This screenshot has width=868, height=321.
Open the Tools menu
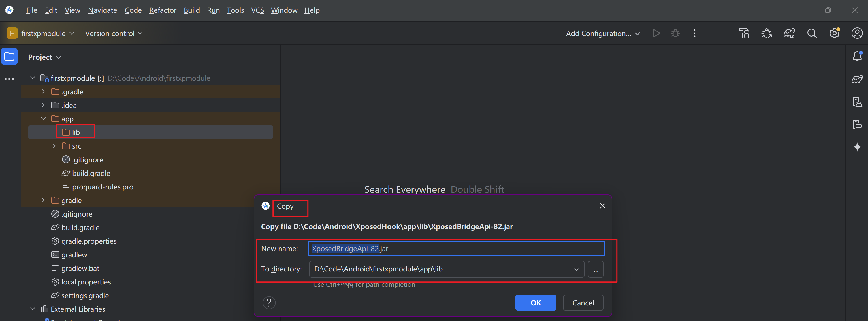pyautogui.click(x=235, y=10)
